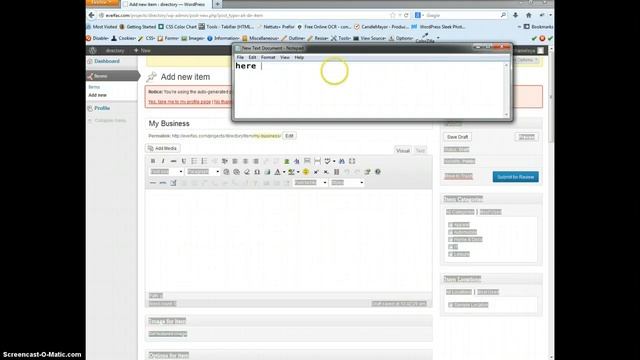Open find and replace binoculars icon
This screenshot has width=640, height=360.
342,161
